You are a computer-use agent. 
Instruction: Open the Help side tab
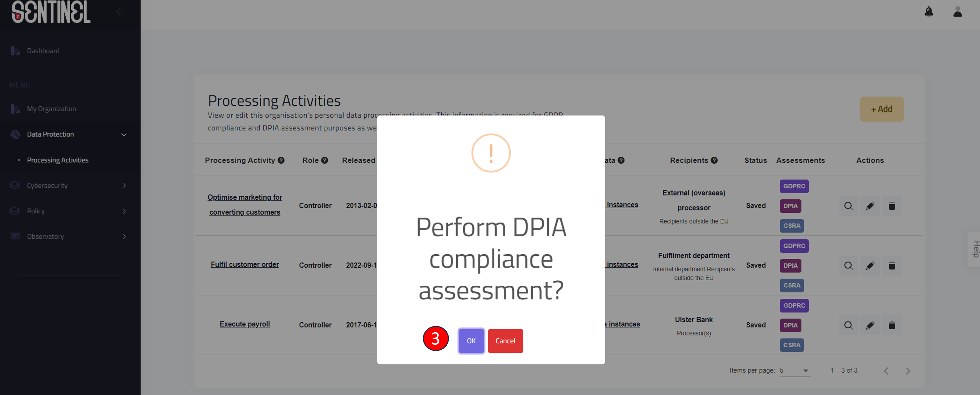tap(975, 249)
